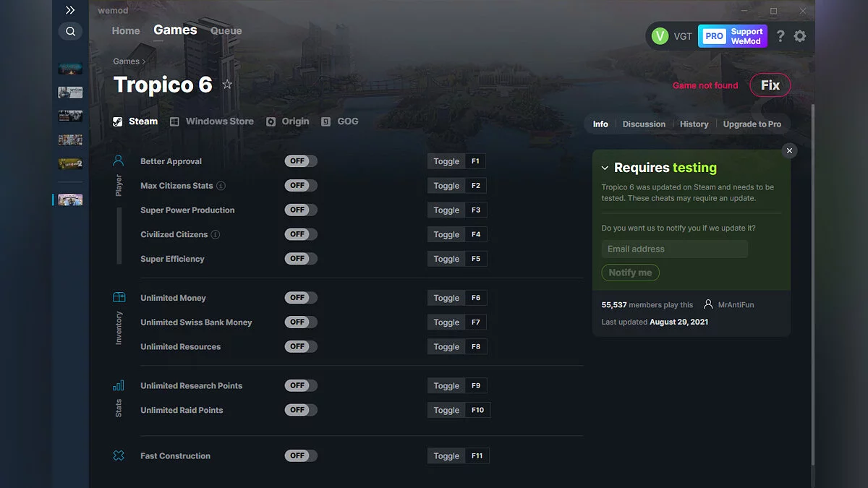Favorite Tropico 6 with star icon
This screenshot has width=868, height=488.
coord(227,85)
